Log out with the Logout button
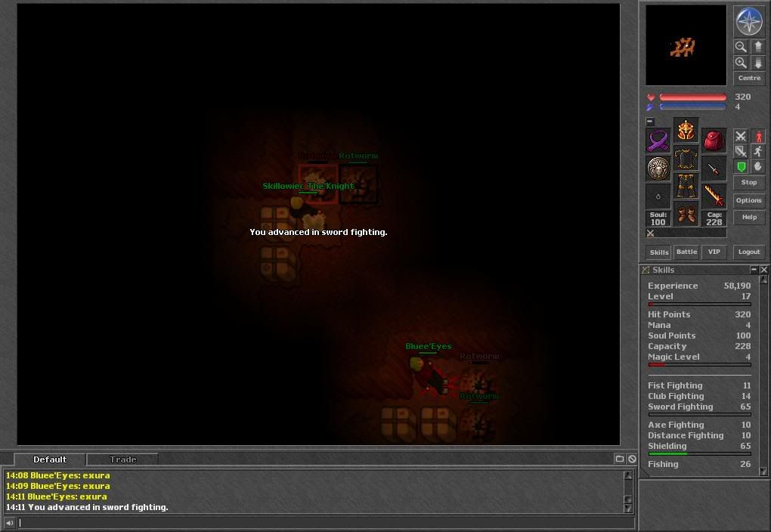The height and width of the screenshot is (532, 771). (x=749, y=252)
